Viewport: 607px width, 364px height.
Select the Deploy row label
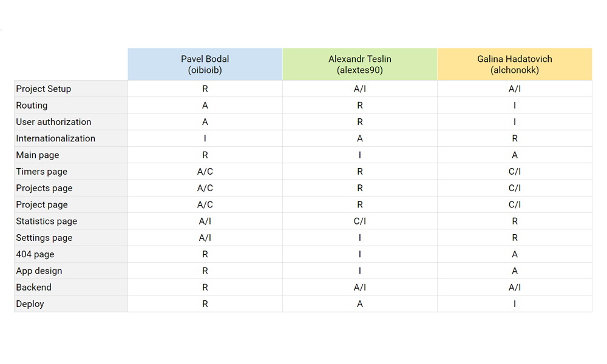(71, 304)
